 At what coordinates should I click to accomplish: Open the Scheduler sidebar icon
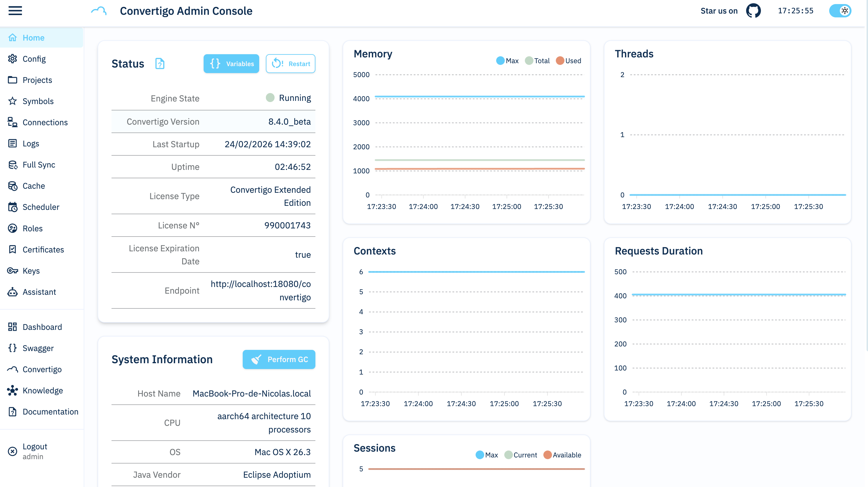[x=12, y=207]
